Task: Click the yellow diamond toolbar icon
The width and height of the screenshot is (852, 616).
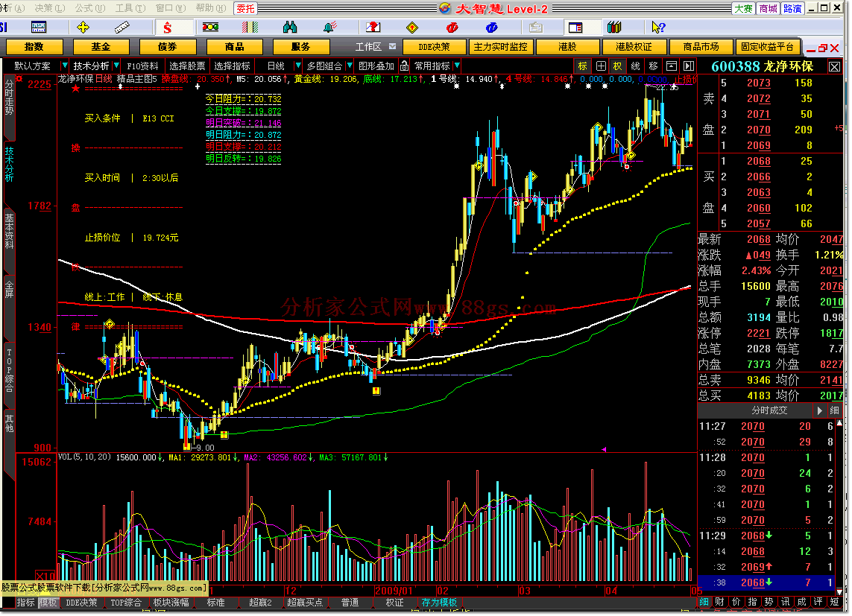Action: tap(412, 27)
